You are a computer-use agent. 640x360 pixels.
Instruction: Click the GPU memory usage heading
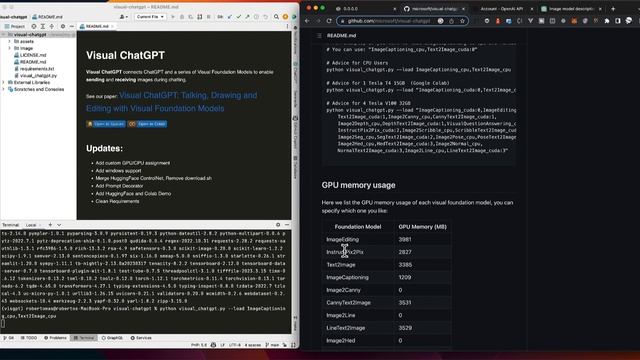358,185
